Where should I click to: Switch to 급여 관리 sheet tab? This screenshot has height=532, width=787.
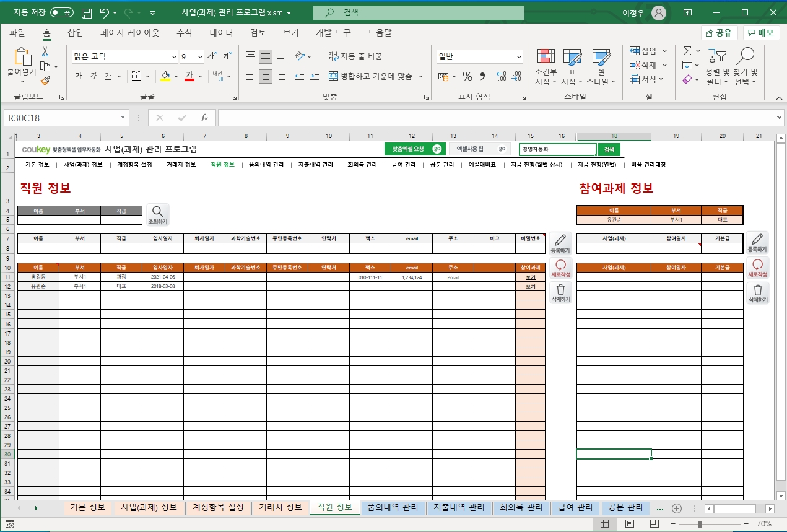pyautogui.click(x=575, y=507)
